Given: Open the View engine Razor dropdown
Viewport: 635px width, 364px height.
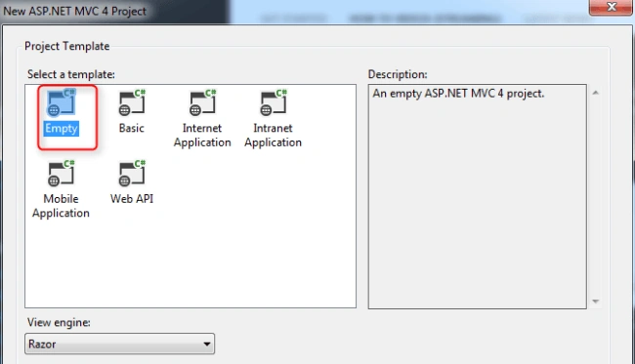Looking at the screenshot, I should point(119,344).
